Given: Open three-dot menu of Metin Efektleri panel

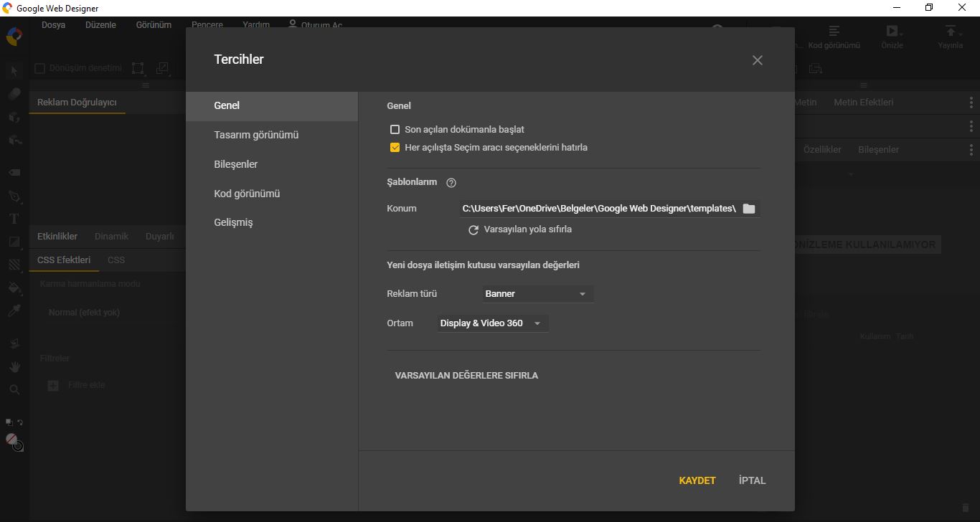Looking at the screenshot, I should click(971, 103).
